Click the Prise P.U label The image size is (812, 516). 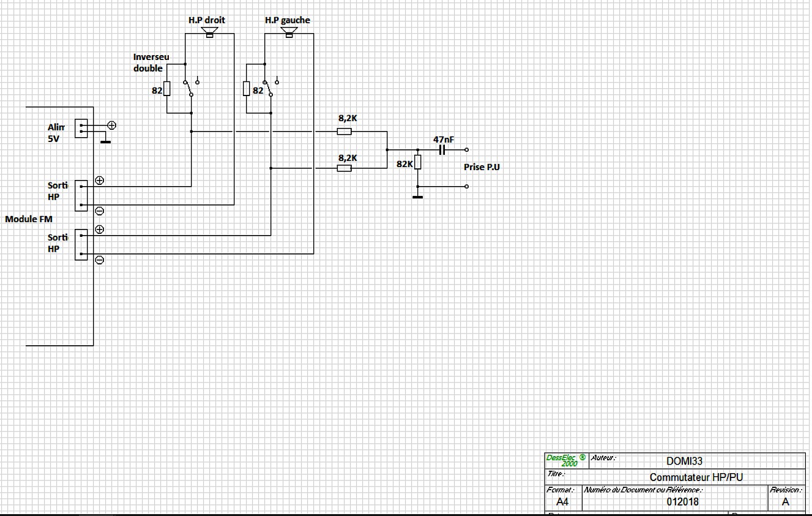[x=482, y=167]
